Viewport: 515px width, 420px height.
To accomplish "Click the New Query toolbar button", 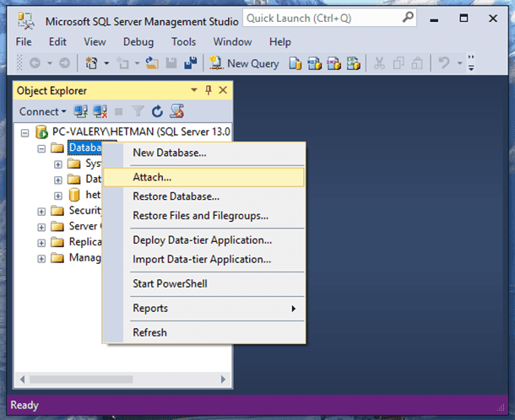I will (244, 63).
